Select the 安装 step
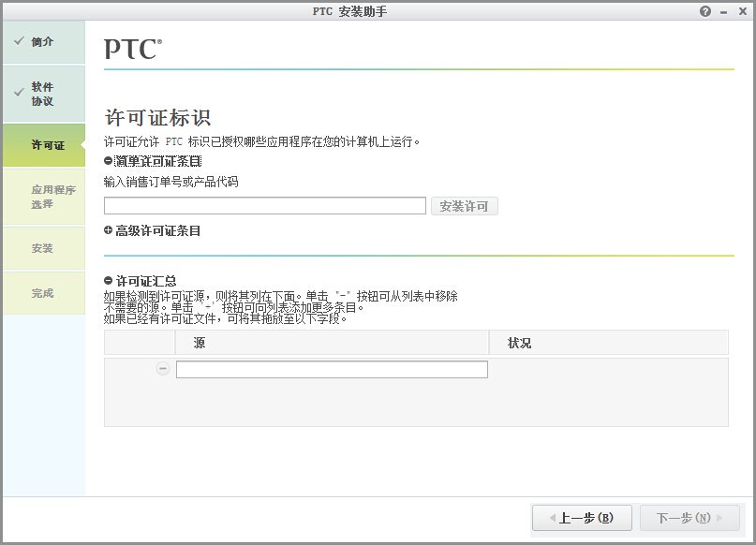The height and width of the screenshot is (545, 756). 44,248
